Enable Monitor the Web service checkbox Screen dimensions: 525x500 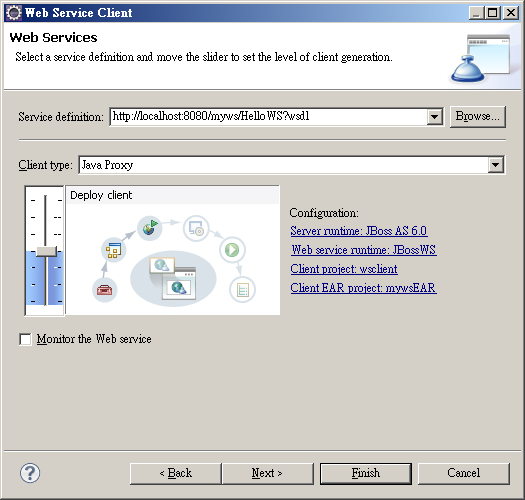[x=25, y=339]
